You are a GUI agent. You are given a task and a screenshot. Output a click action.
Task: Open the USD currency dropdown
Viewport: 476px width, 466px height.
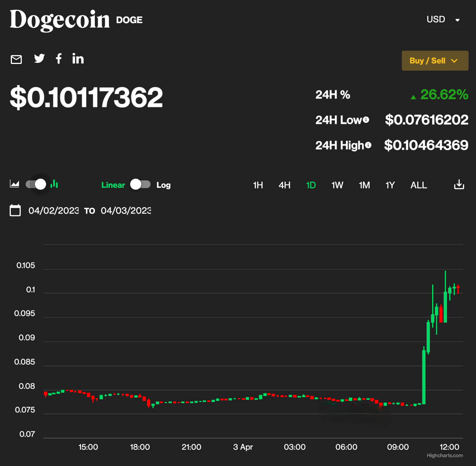[443, 19]
